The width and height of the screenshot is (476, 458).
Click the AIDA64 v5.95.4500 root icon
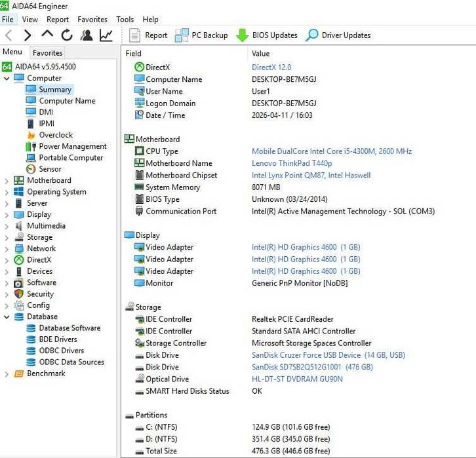(7, 67)
